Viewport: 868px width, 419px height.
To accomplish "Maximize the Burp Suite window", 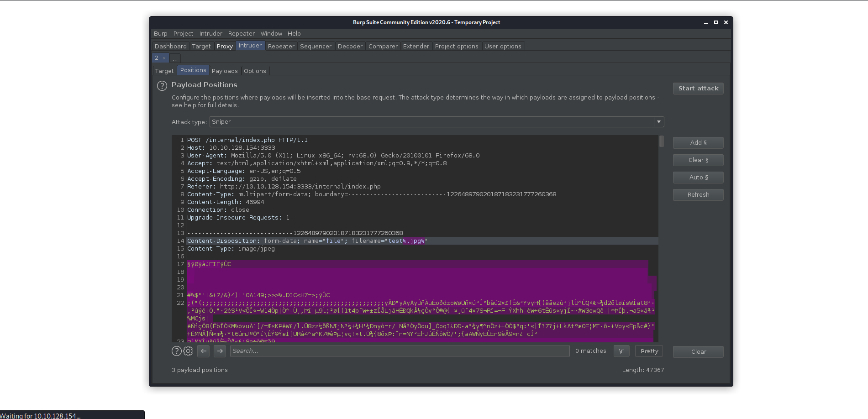I will click(715, 22).
